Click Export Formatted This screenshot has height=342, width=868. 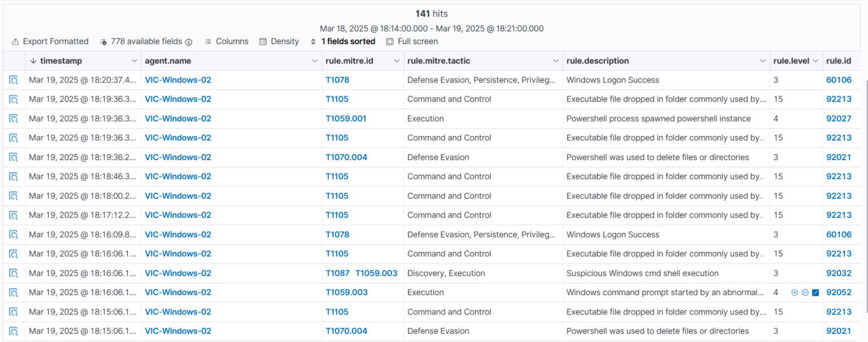(x=50, y=41)
